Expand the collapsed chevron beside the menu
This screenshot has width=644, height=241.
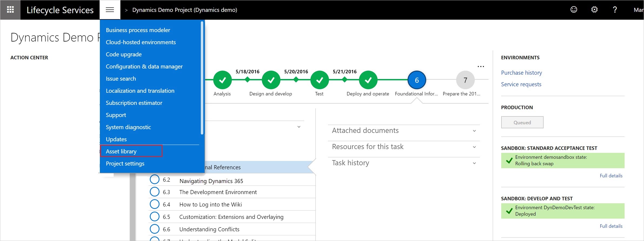point(299,127)
